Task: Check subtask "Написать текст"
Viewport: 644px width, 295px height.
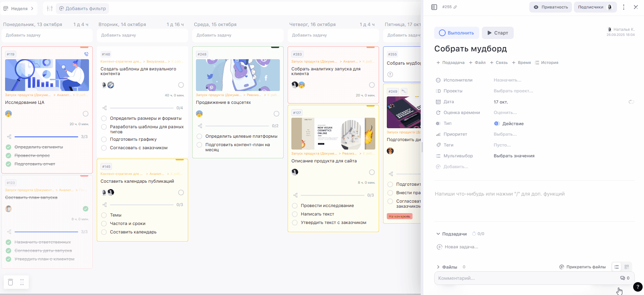Action: point(295,214)
